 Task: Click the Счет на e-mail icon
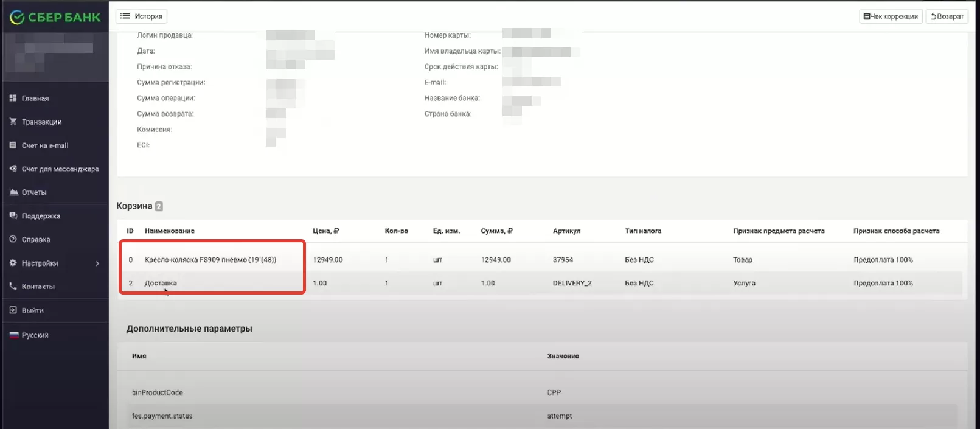(13, 145)
